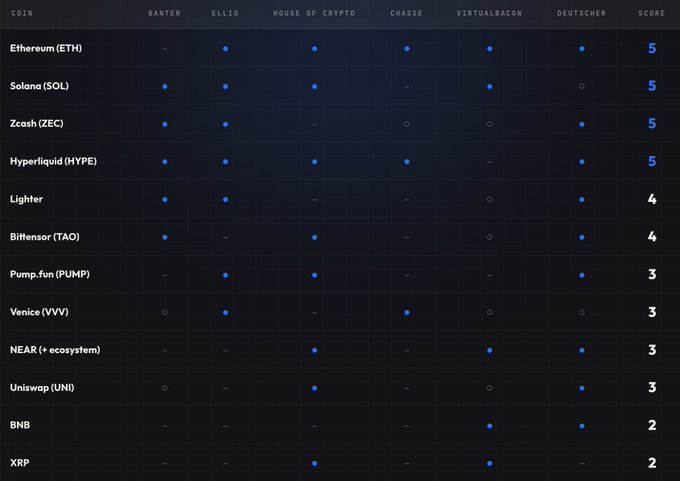
Task: Select the BNB row name
Action: (x=20, y=425)
